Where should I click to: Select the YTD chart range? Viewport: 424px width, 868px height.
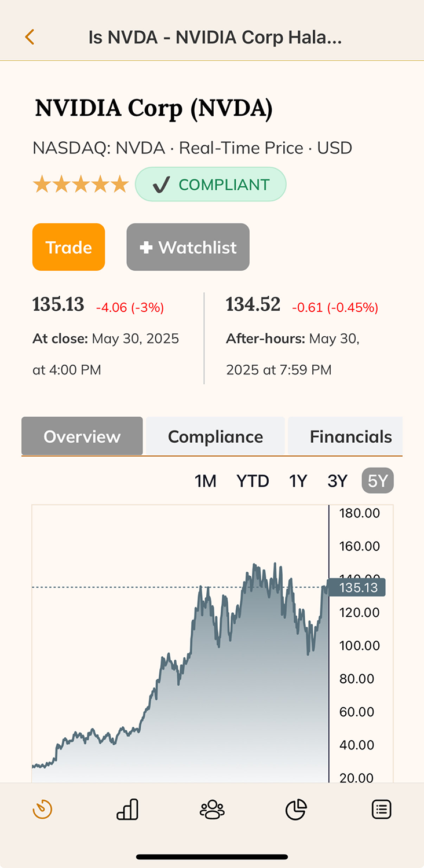pos(253,481)
